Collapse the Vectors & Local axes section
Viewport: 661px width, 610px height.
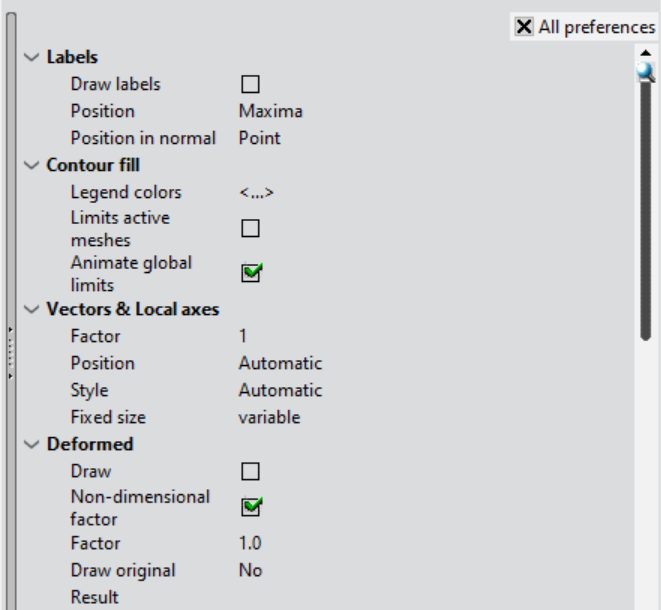tap(32, 309)
